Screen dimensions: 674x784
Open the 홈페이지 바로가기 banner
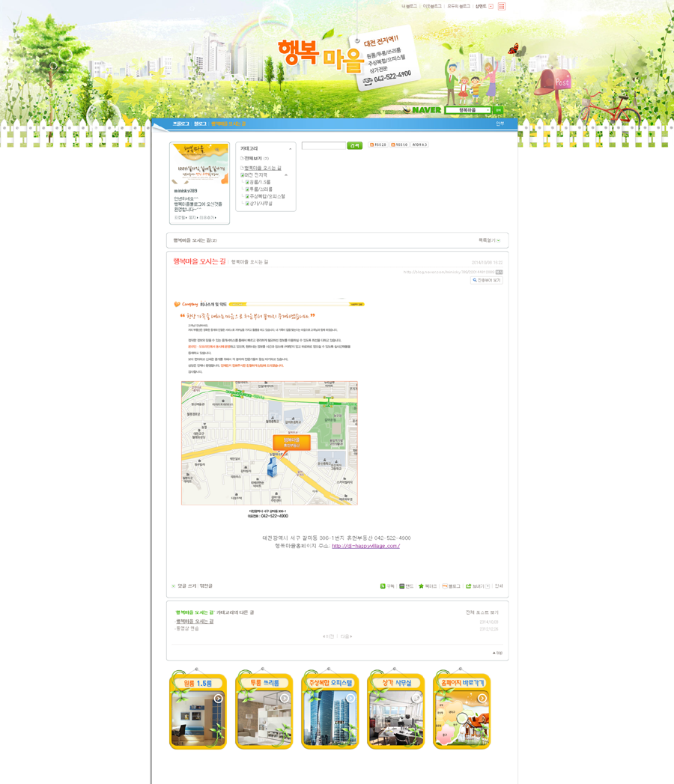(462, 711)
